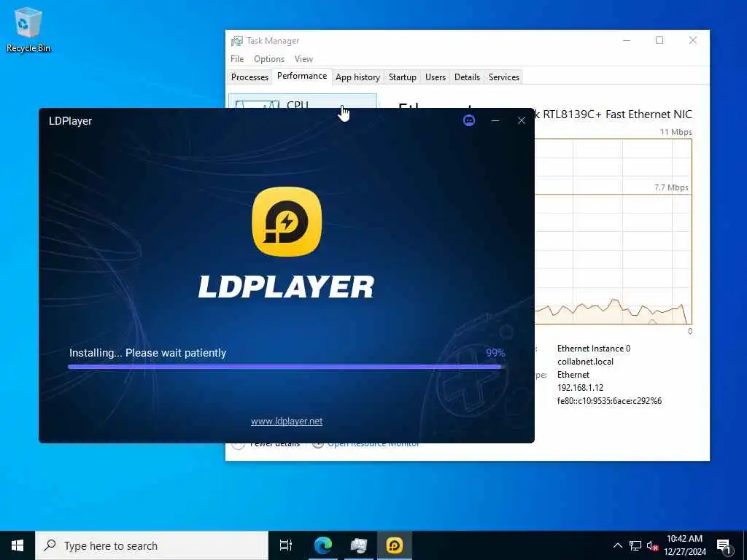Open the Startup tab
This screenshot has height=560, width=747.
tap(402, 77)
